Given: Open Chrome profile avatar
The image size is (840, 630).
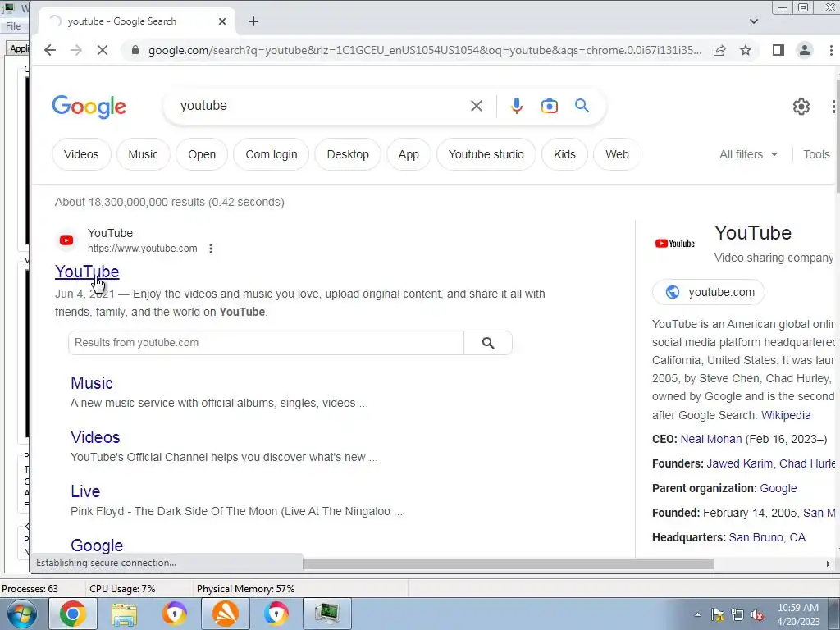Looking at the screenshot, I should [805, 50].
